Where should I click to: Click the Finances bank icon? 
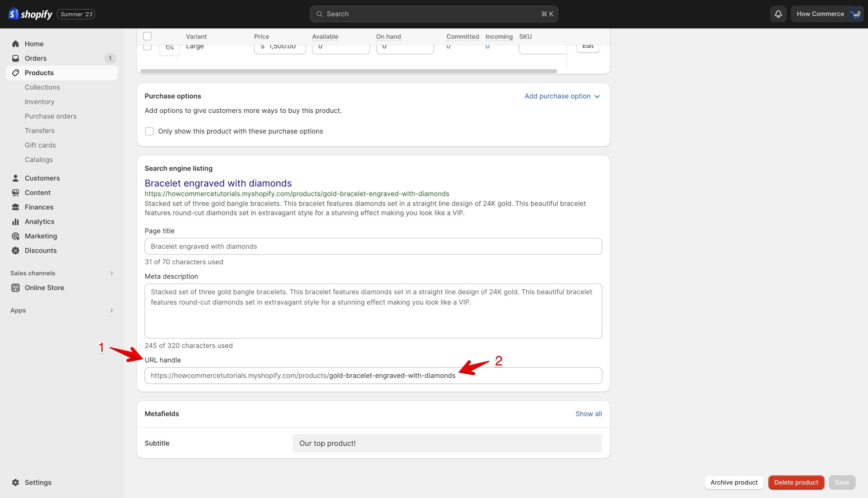click(x=15, y=207)
